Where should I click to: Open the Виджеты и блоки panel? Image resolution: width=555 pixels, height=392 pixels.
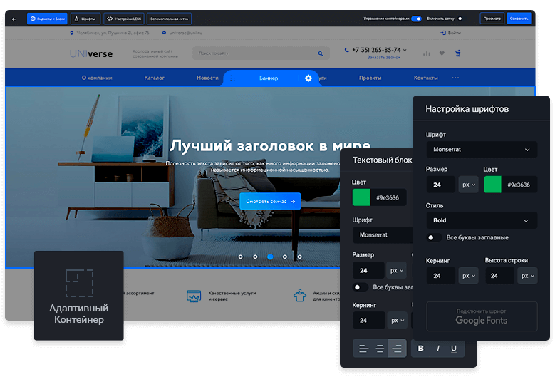click(x=47, y=19)
